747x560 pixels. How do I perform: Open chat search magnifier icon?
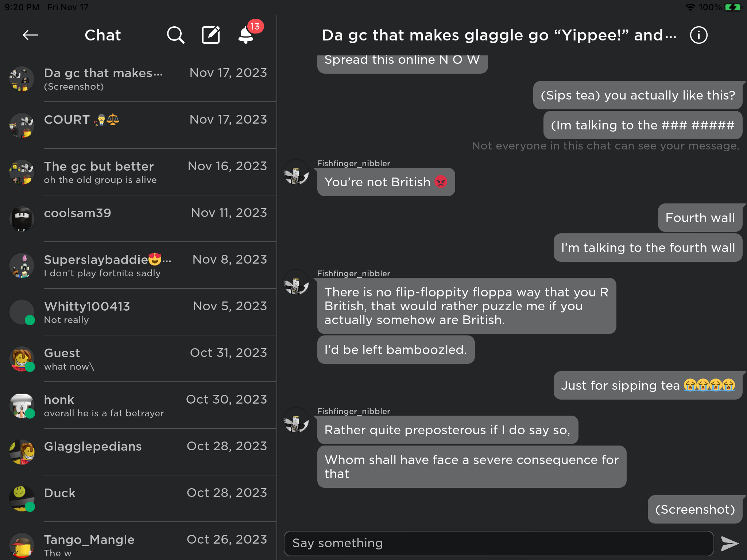175,35
